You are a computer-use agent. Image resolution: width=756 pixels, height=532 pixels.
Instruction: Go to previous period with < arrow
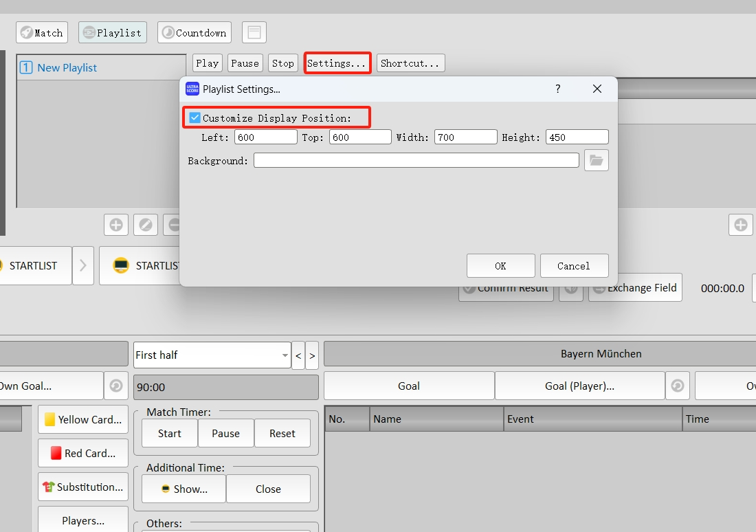(x=298, y=355)
